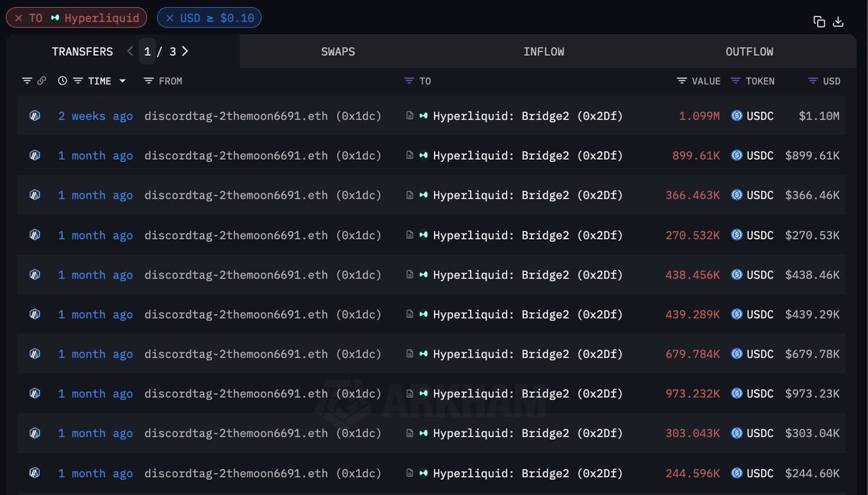
Task: Click contract document icon in 1.099M row
Action: [410, 116]
